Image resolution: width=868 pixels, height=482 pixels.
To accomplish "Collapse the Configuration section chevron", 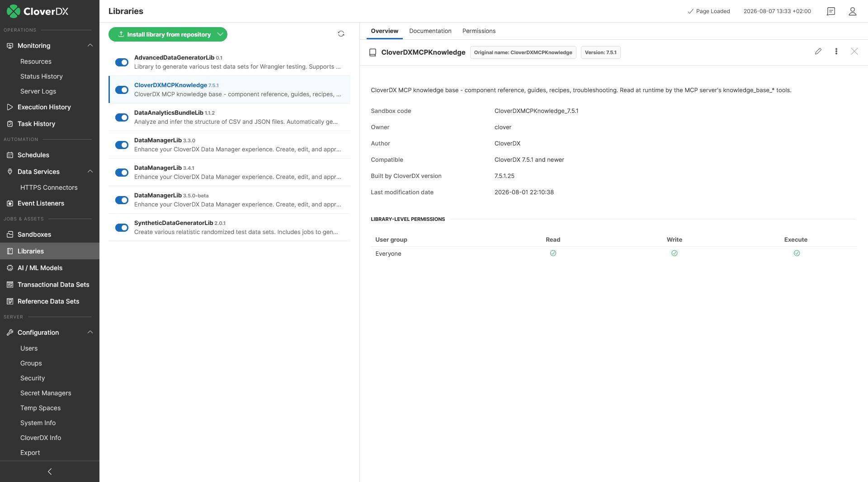I will [90, 332].
